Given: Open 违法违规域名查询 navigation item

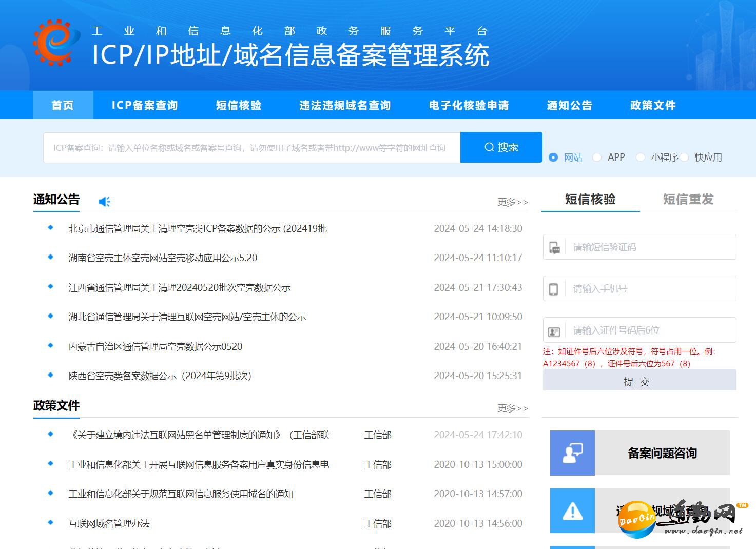Looking at the screenshot, I should [345, 105].
